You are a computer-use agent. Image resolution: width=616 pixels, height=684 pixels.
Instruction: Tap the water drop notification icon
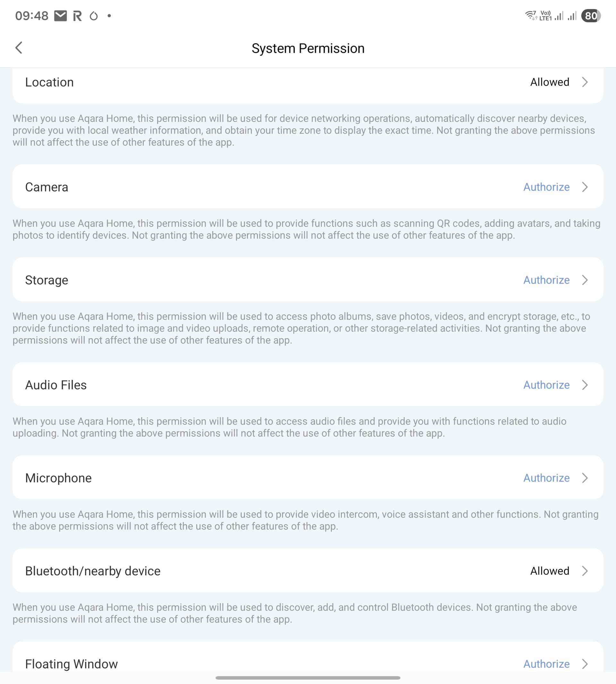pyautogui.click(x=94, y=16)
